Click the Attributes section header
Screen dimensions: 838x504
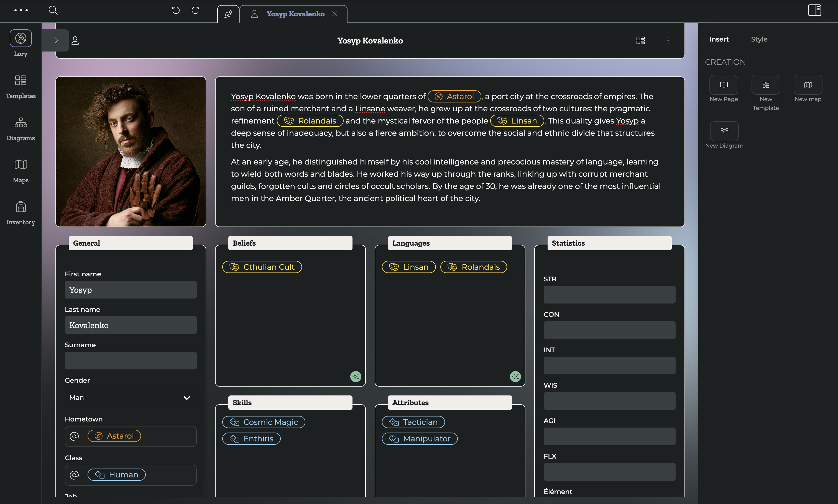tap(450, 403)
